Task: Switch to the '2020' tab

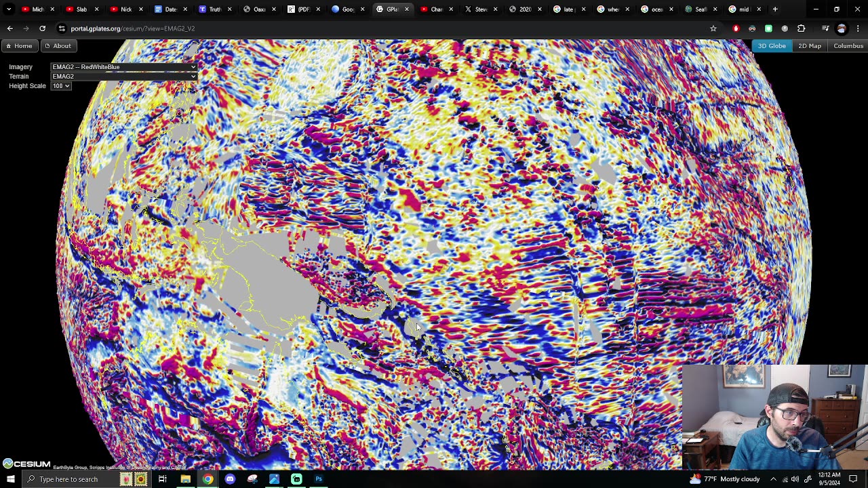Action: (524, 9)
